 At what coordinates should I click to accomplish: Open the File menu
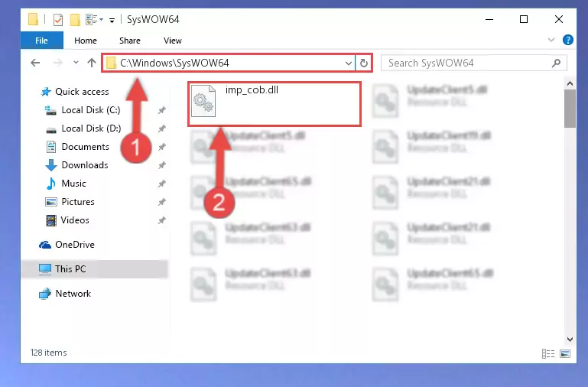pyautogui.click(x=41, y=41)
